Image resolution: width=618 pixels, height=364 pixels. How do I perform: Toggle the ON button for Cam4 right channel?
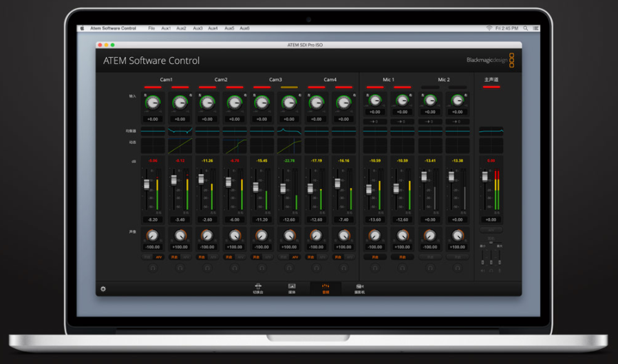point(338,257)
